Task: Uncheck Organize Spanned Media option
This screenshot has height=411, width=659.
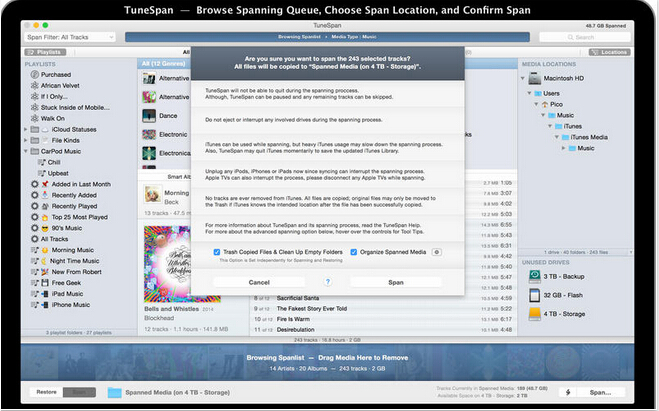Action: coord(354,252)
